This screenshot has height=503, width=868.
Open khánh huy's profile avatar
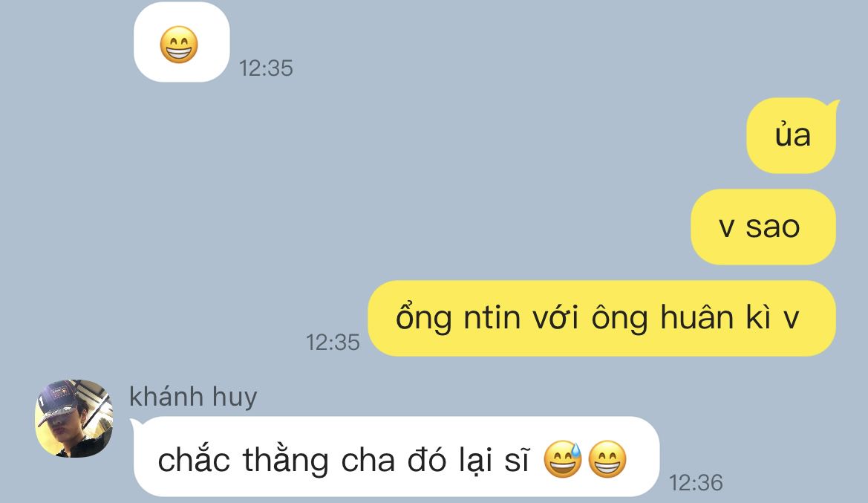coord(74,418)
